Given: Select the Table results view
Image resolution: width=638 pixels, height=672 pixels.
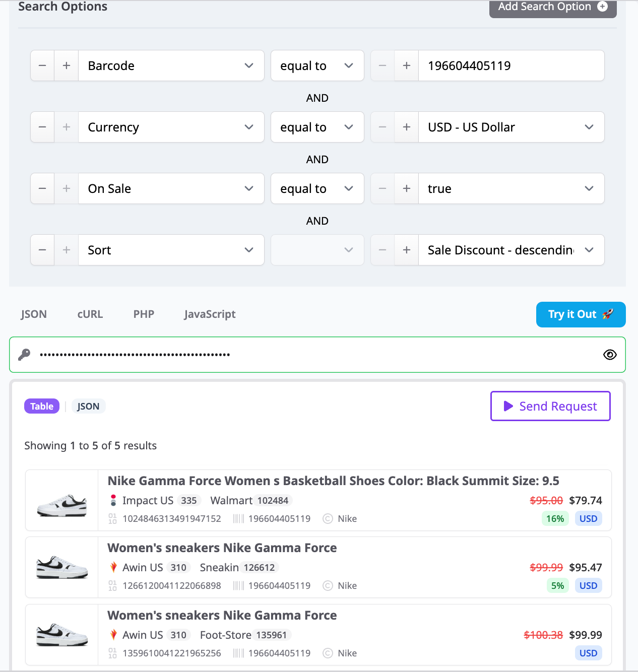Looking at the screenshot, I should (42, 406).
